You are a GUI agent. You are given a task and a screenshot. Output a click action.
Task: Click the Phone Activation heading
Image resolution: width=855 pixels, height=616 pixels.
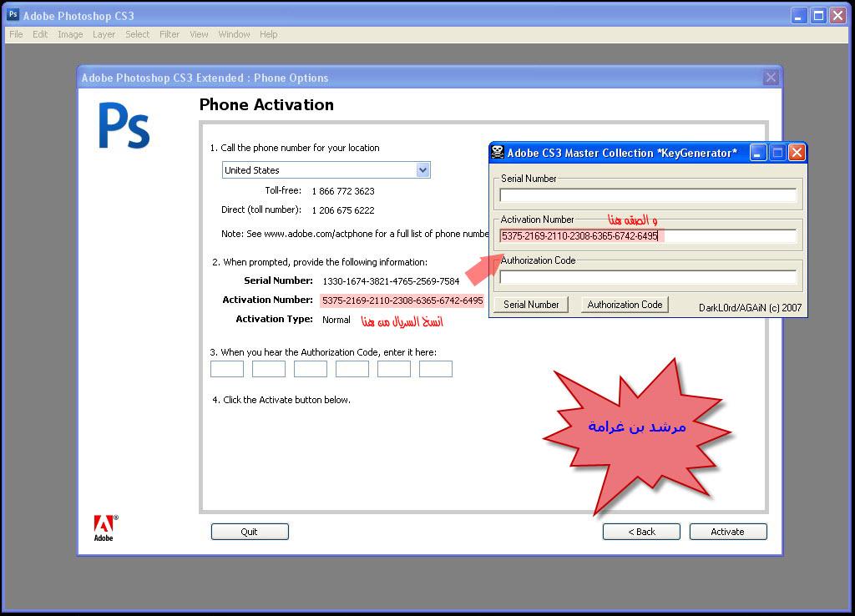pyautogui.click(x=266, y=104)
